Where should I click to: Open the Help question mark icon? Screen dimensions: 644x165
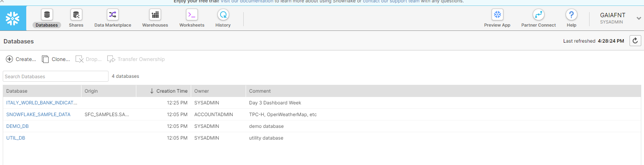pyautogui.click(x=571, y=15)
